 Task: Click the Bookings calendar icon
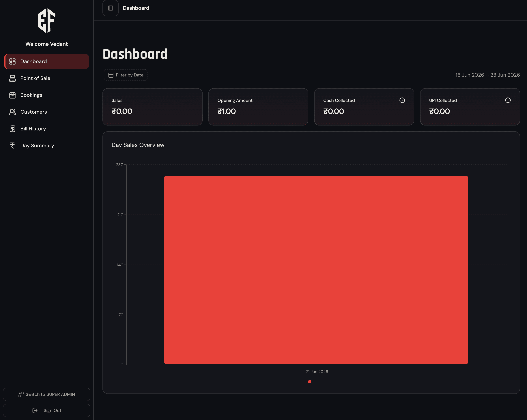(x=12, y=95)
